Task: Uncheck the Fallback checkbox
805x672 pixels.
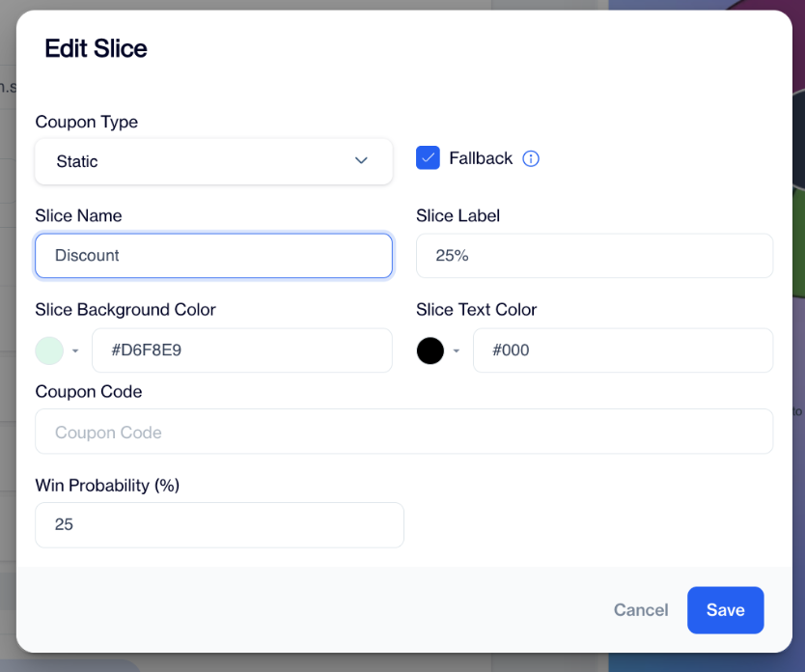Action: pyautogui.click(x=428, y=158)
